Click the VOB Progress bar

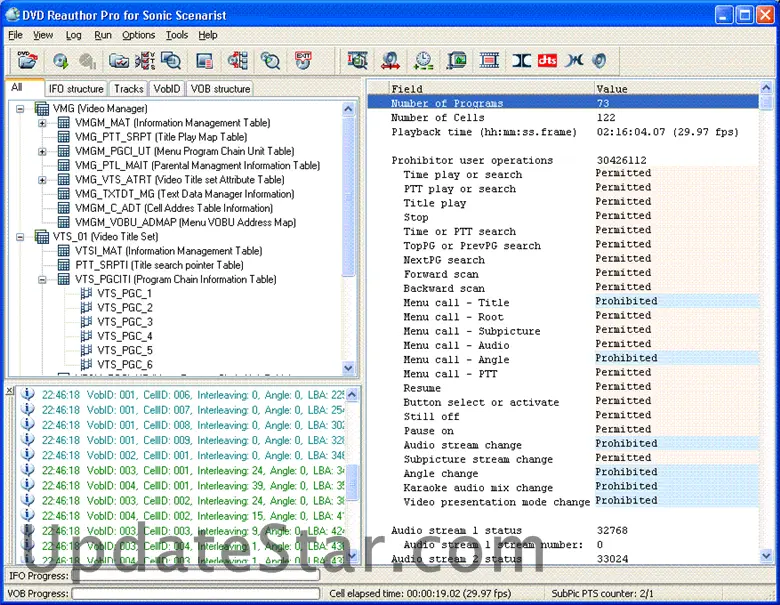(195, 594)
